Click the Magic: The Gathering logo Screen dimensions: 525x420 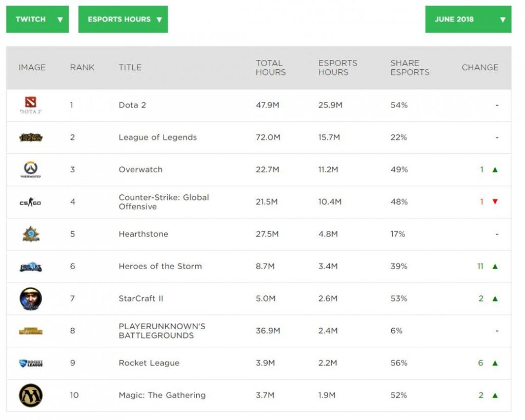click(x=31, y=395)
